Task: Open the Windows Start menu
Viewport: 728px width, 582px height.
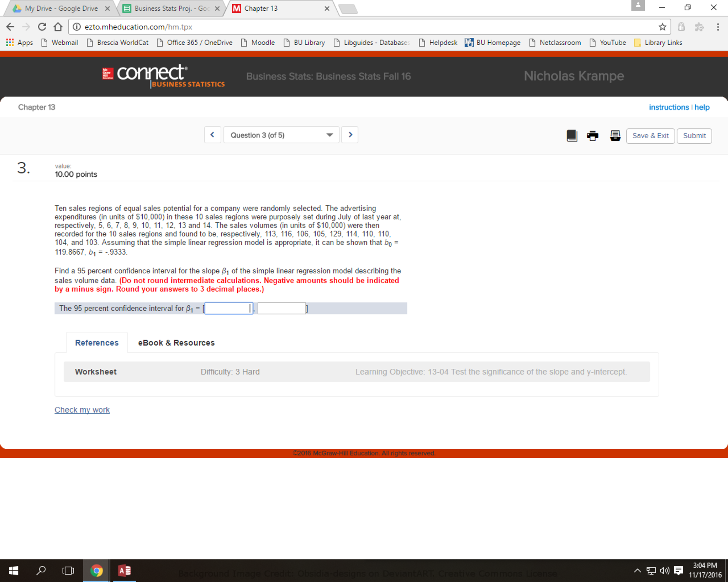Action: (14, 570)
